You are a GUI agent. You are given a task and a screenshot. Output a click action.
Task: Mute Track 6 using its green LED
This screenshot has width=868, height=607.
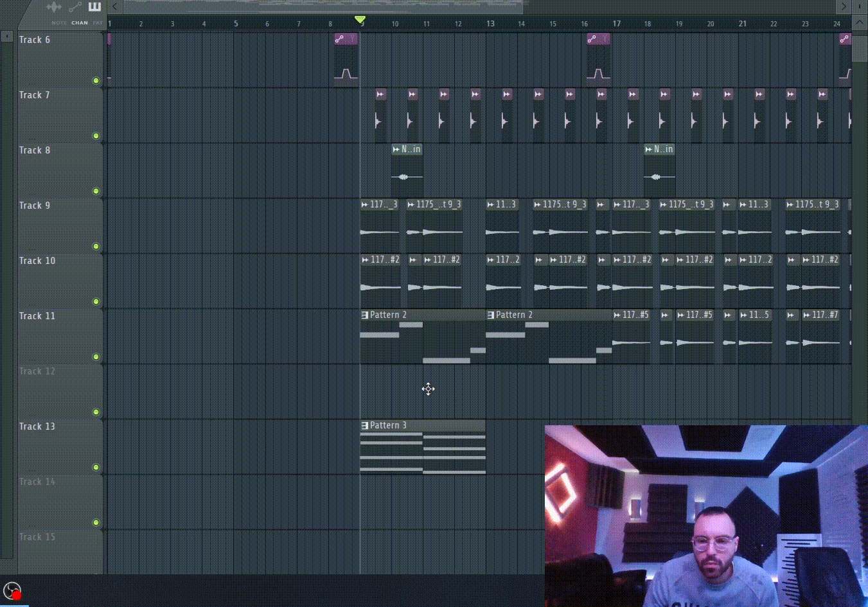click(96, 81)
